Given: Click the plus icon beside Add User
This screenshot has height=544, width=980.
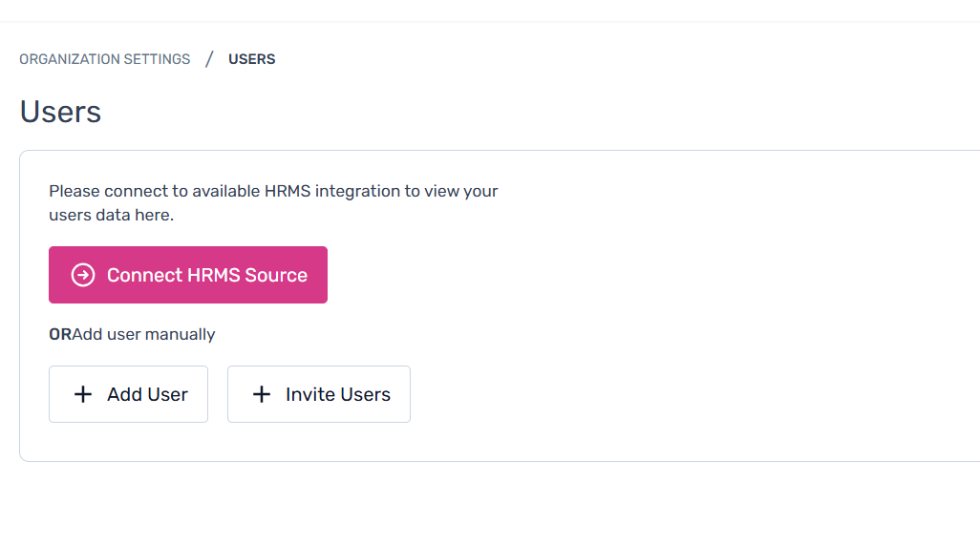Looking at the screenshot, I should click(x=83, y=394).
